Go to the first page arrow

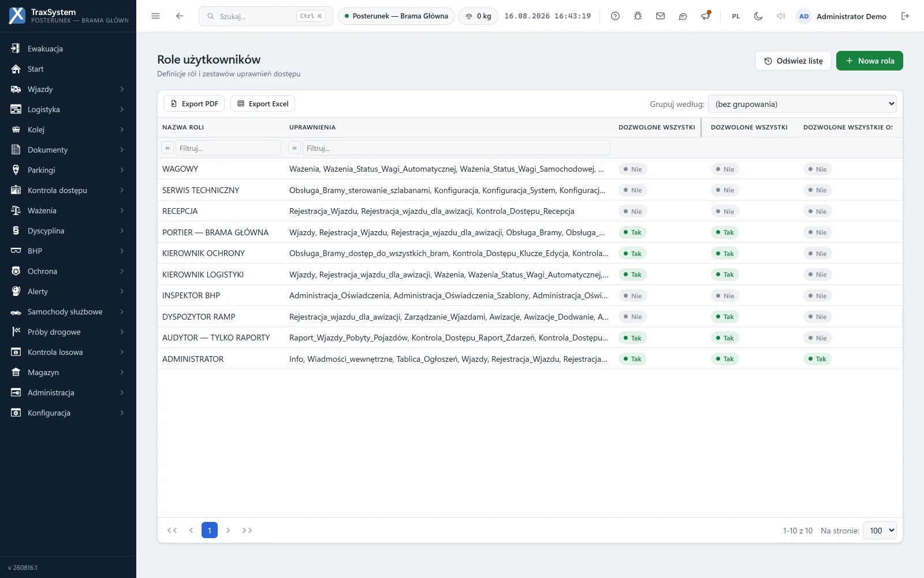click(x=172, y=530)
